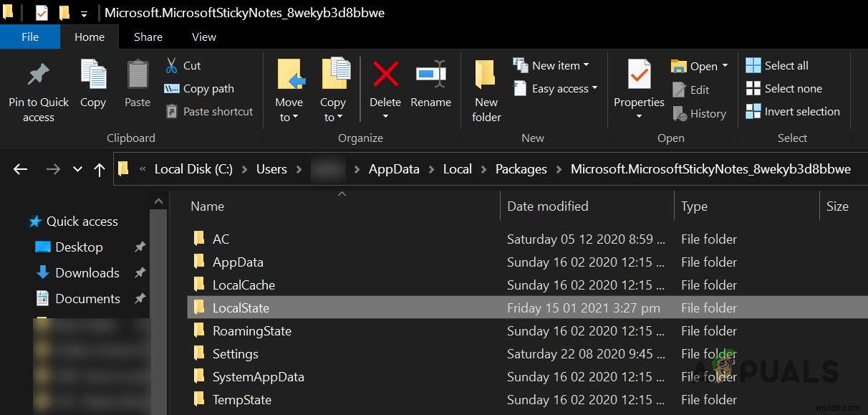Open the File menu tab
Screen dimensions: 868x415
coord(30,37)
